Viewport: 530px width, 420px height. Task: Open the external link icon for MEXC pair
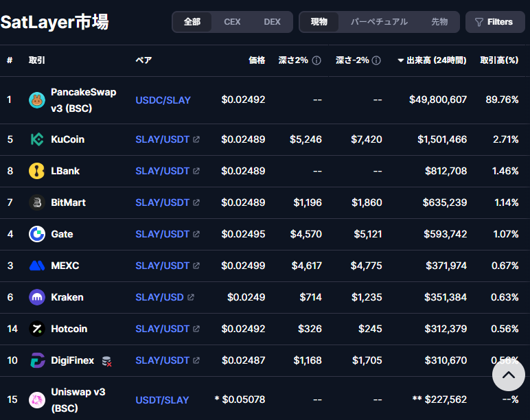pyautogui.click(x=196, y=266)
